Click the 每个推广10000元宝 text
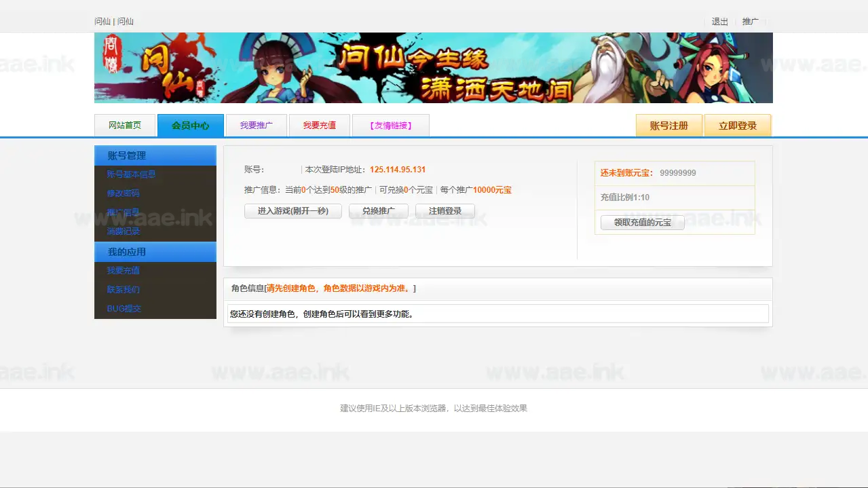The image size is (868, 488). click(476, 190)
